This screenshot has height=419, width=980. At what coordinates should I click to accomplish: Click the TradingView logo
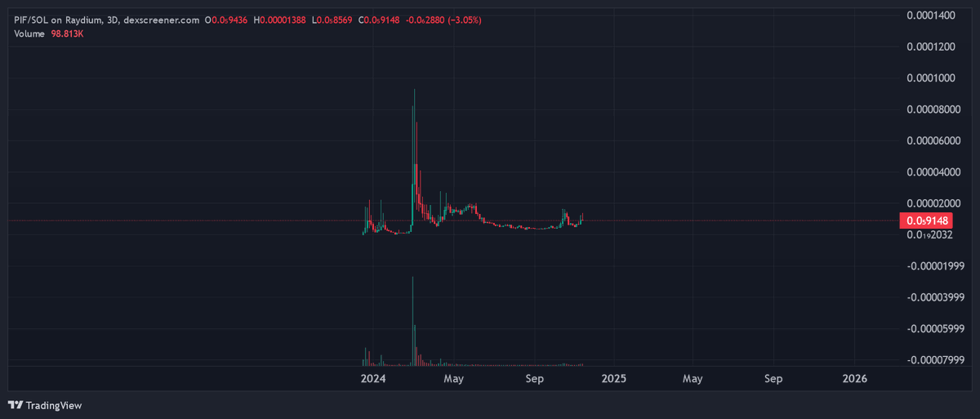coord(45,405)
